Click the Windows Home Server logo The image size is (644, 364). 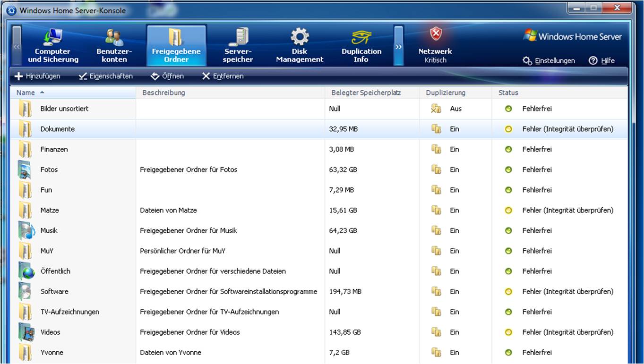(x=572, y=36)
